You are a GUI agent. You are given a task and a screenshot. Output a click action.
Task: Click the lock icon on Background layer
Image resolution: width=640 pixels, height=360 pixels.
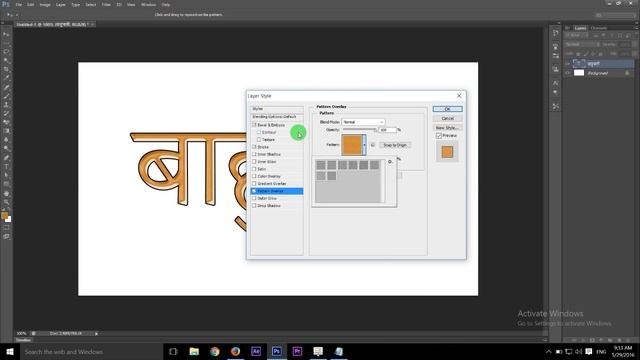click(x=627, y=73)
